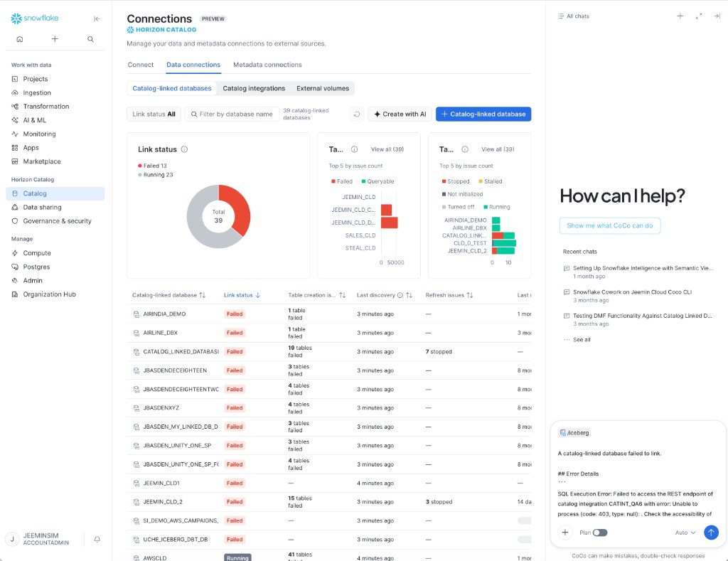Switch to Catalog integrations sub-tab

(254, 88)
